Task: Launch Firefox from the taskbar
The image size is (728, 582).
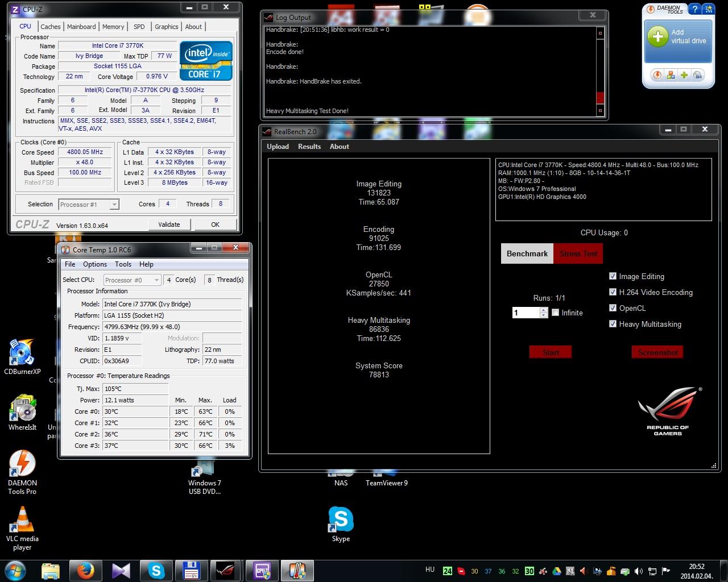Action: [x=86, y=571]
